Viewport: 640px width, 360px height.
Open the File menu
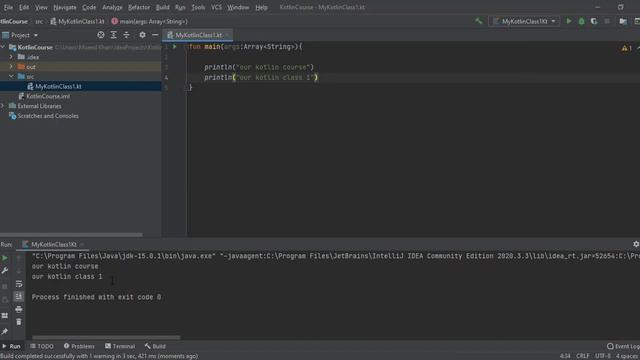(x=8, y=7)
